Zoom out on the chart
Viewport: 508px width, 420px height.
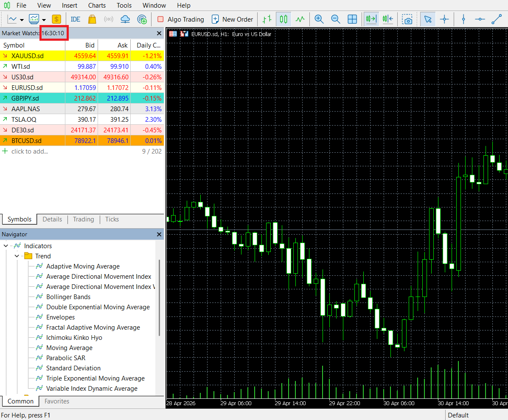pyautogui.click(x=336, y=20)
